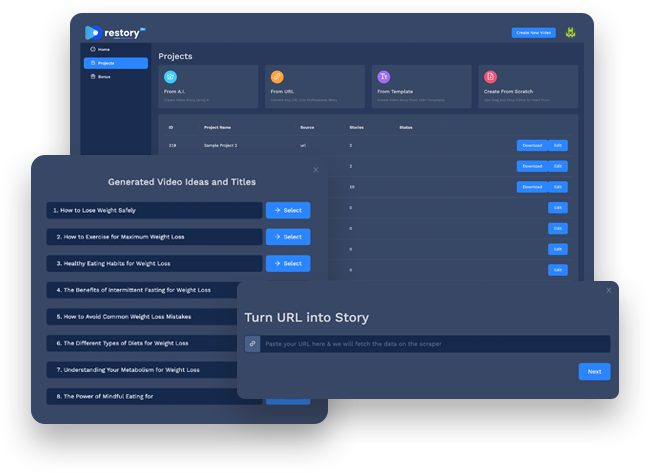The height and width of the screenshot is (473, 650).
Task: Click the Create From Scratch document icon
Action: click(489, 77)
